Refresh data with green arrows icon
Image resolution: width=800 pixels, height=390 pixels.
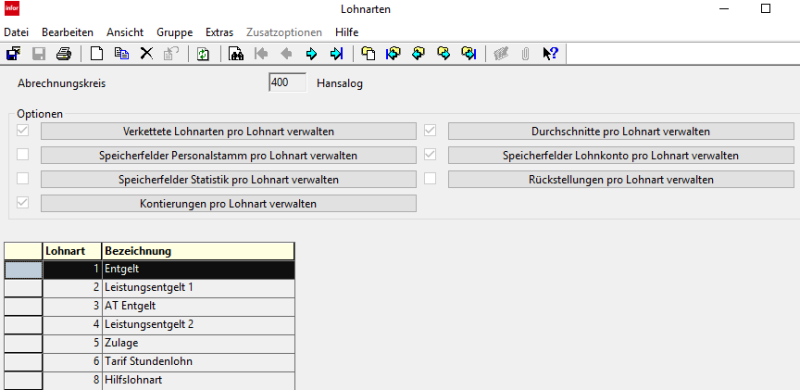(x=203, y=54)
